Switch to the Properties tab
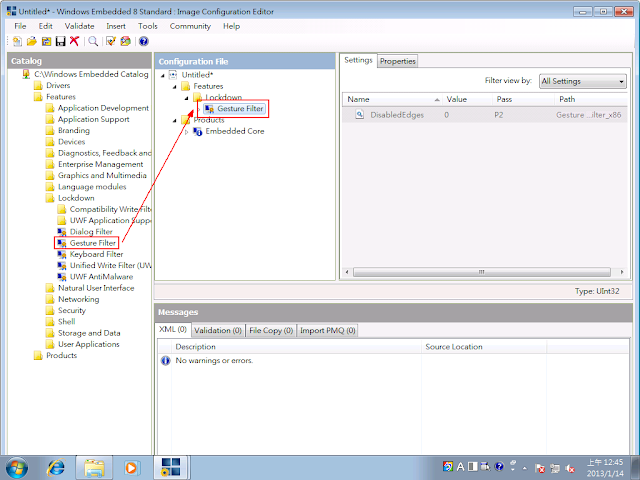The image size is (640, 480). click(x=398, y=61)
